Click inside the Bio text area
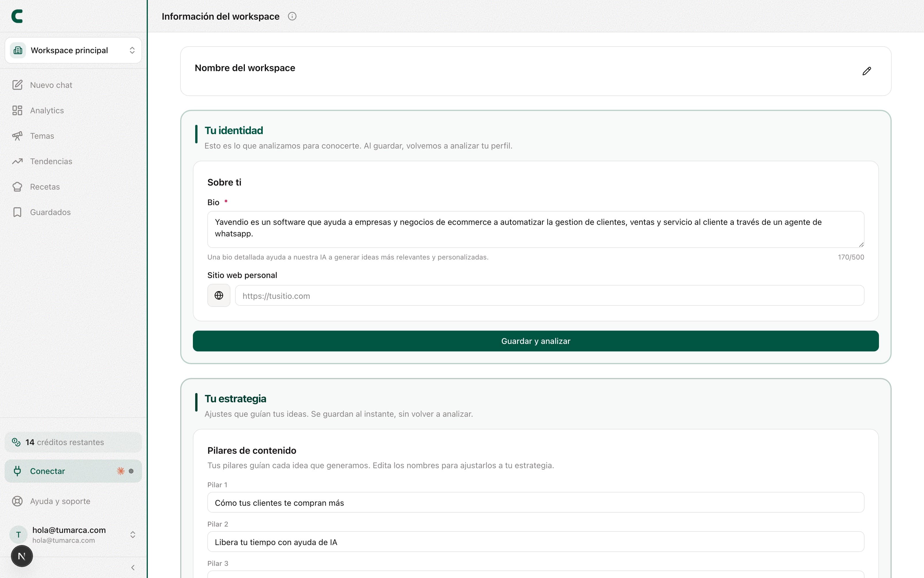Screen dimensions: 924x578 tap(536, 229)
